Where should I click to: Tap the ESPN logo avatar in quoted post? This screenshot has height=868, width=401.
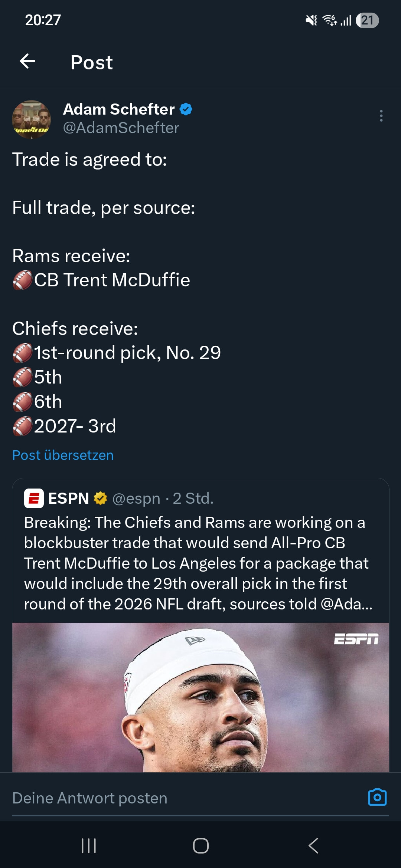click(34, 498)
